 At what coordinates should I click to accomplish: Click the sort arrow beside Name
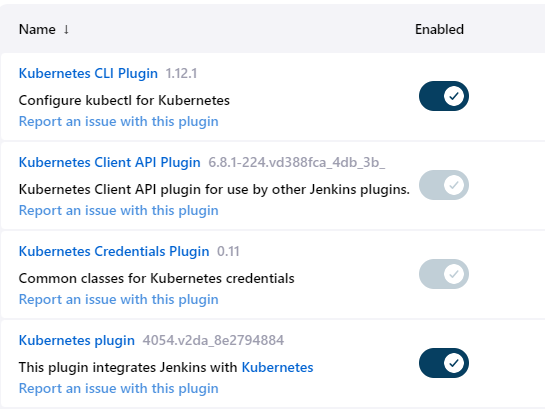[x=66, y=30]
